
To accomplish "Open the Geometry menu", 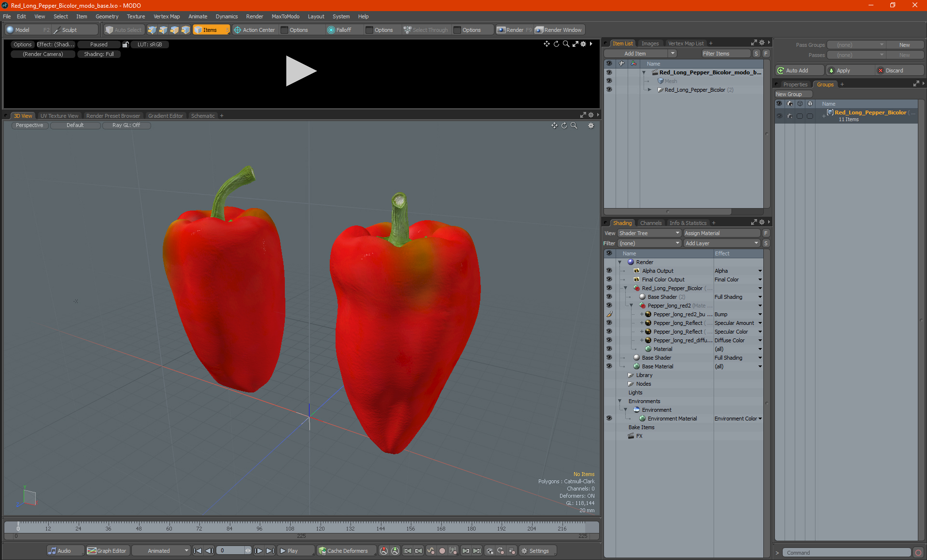I will click(x=107, y=16).
